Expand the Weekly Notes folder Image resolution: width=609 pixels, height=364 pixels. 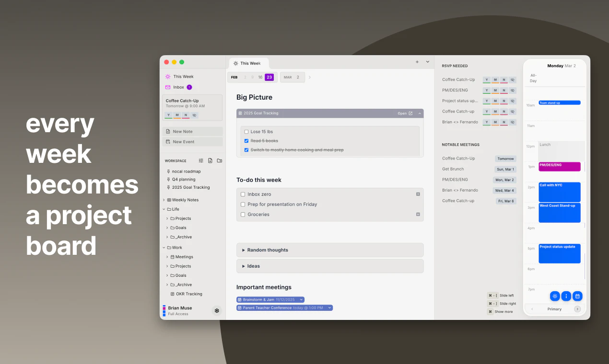point(164,200)
